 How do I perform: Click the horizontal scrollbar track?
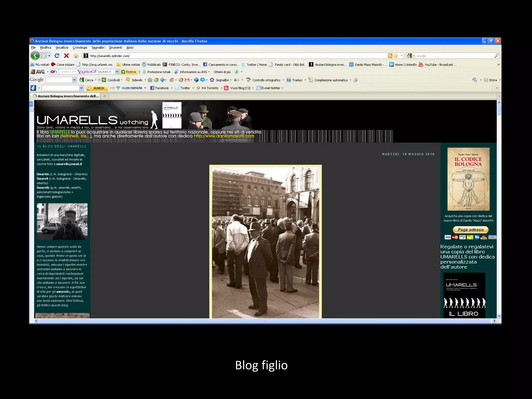coord(264,321)
